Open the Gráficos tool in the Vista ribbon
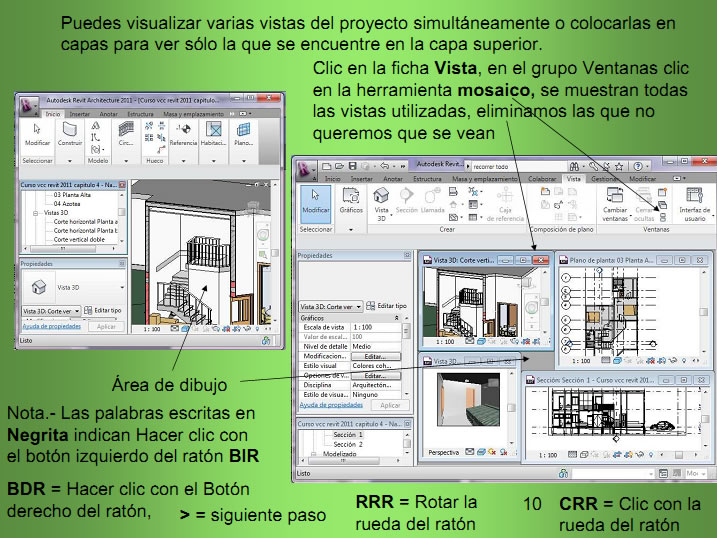Image resolution: width=717 pixels, height=538 pixels. tap(351, 202)
